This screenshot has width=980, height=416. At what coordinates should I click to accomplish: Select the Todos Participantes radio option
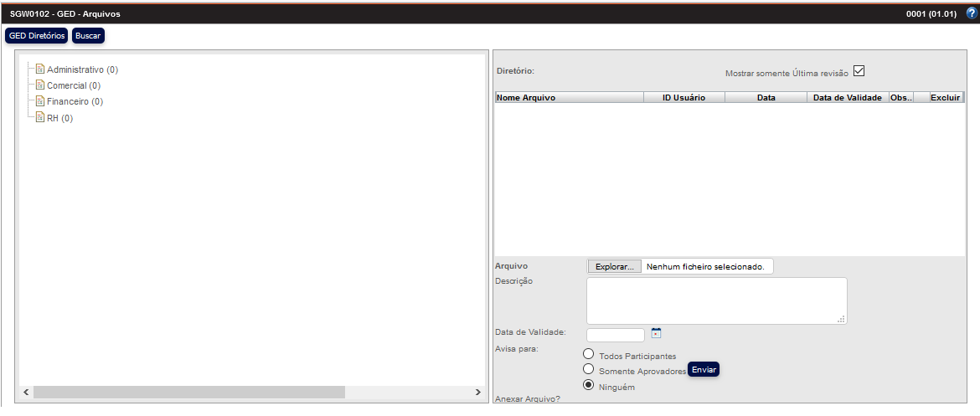(x=589, y=354)
